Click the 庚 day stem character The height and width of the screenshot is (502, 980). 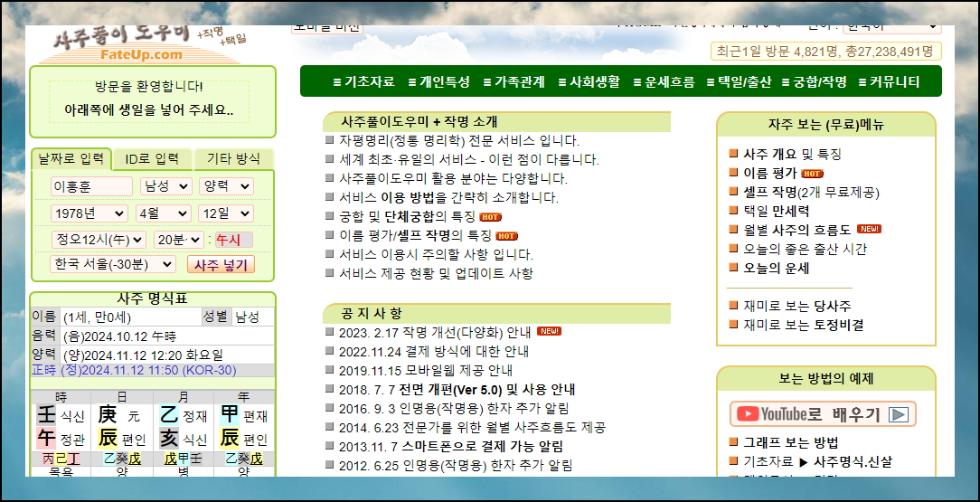click(x=107, y=414)
